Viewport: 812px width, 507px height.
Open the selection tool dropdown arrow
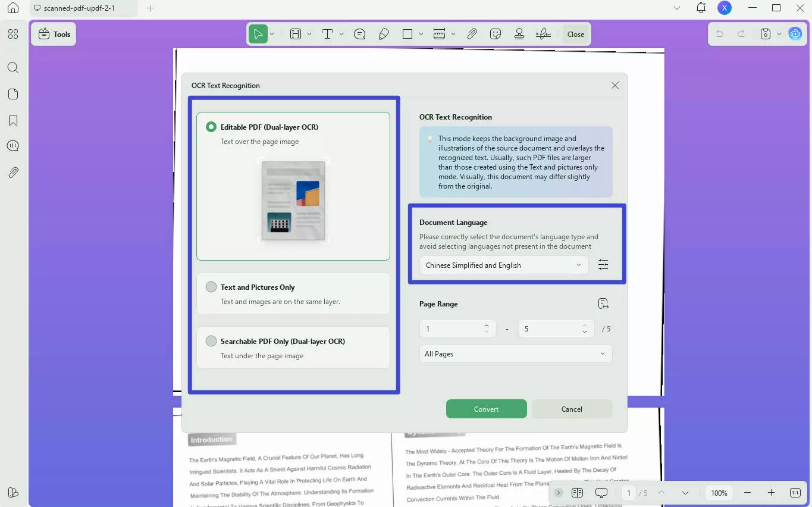(x=271, y=34)
